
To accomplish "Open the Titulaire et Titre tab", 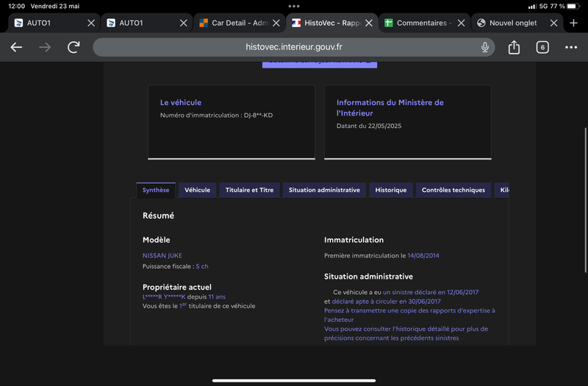I will point(249,190).
